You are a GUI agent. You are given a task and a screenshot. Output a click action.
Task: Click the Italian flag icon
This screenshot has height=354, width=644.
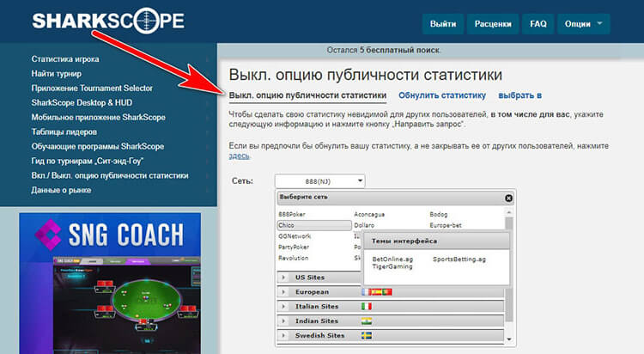367,306
